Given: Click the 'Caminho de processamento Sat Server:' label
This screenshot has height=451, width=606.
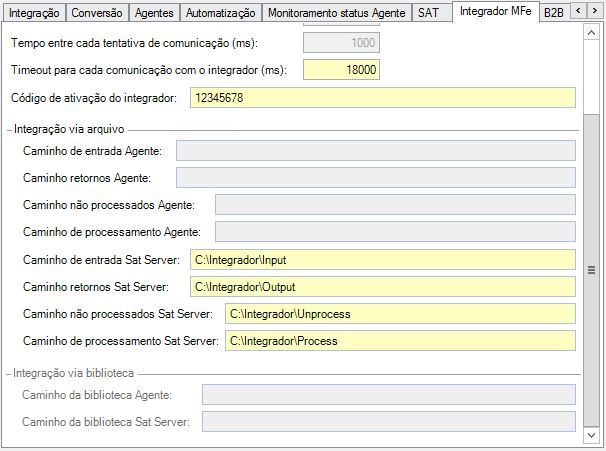Looking at the screenshot, I should tap(121, 341).
